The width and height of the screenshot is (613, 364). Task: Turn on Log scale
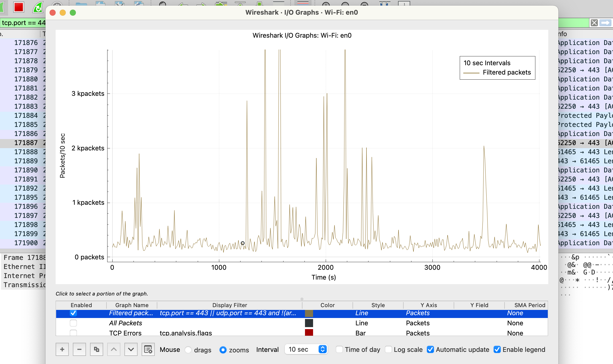[388, 349]
